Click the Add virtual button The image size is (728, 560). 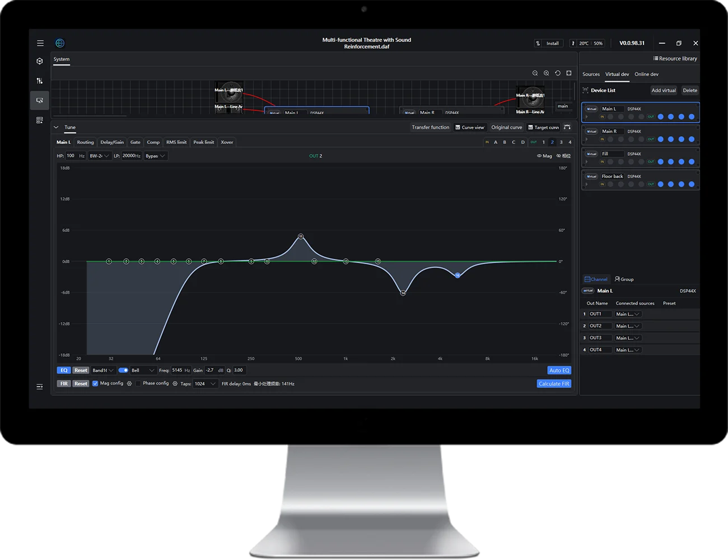click(x=664, y=90)
